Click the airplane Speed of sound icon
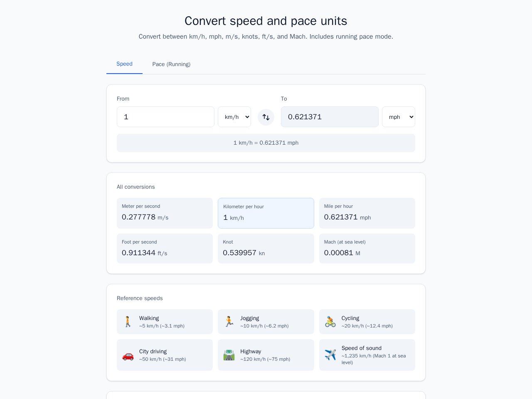This screenshot has width=532, height=399. (330, 355)
